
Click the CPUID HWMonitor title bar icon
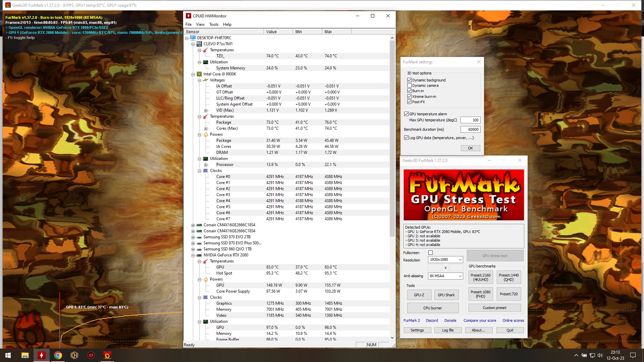(x=189, y=16)
